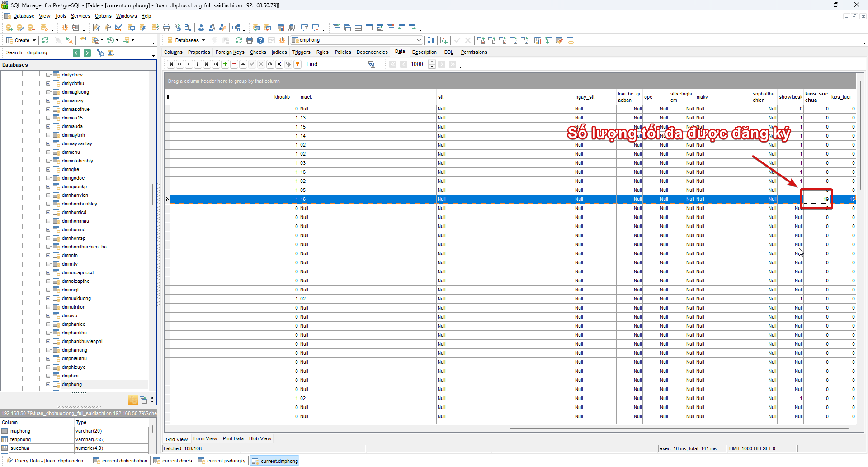Click the mack column header
Image resolution: width=868 pixels, height=467 pixels.
point(368,97)
